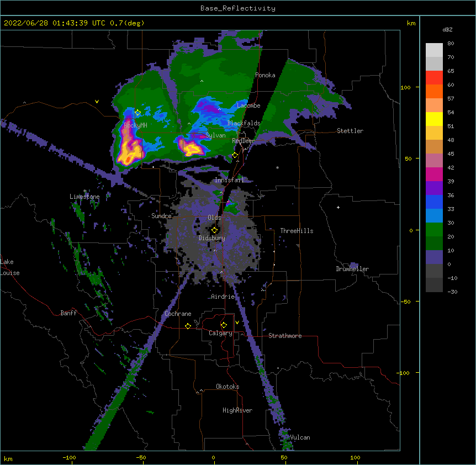Viewport: 476px width, 465px height.
Task: Select the Lake Louise label
Action: click(x=10, y=267)
